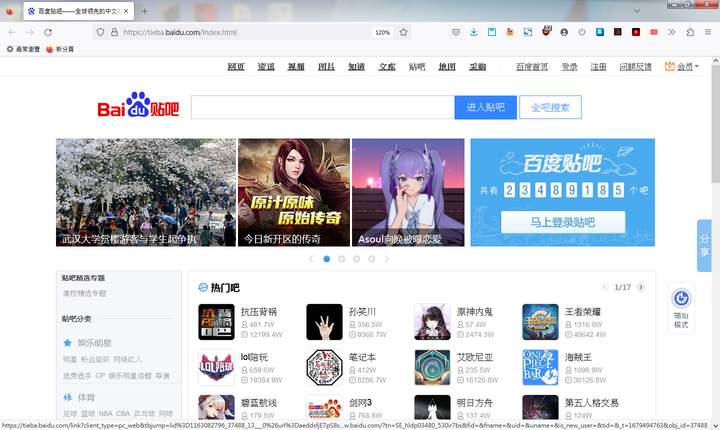The height and width of the screenshot is (430, 720).
Task: Go to previous page of 热门吧
Action: click(x=604, y=287)
